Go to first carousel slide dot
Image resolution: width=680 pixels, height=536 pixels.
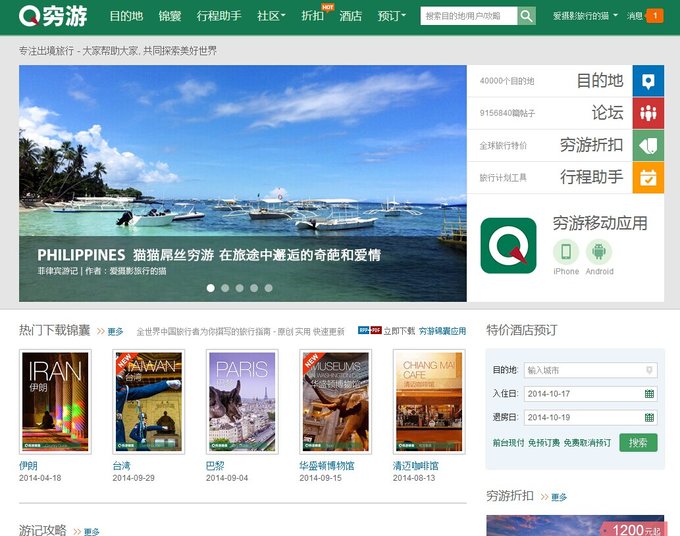(210, 288)
